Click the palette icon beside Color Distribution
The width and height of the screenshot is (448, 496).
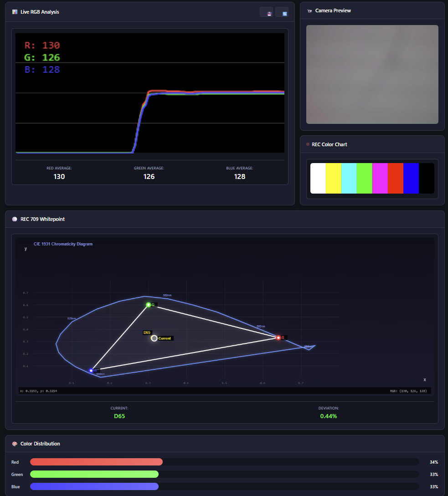[14, 443]
